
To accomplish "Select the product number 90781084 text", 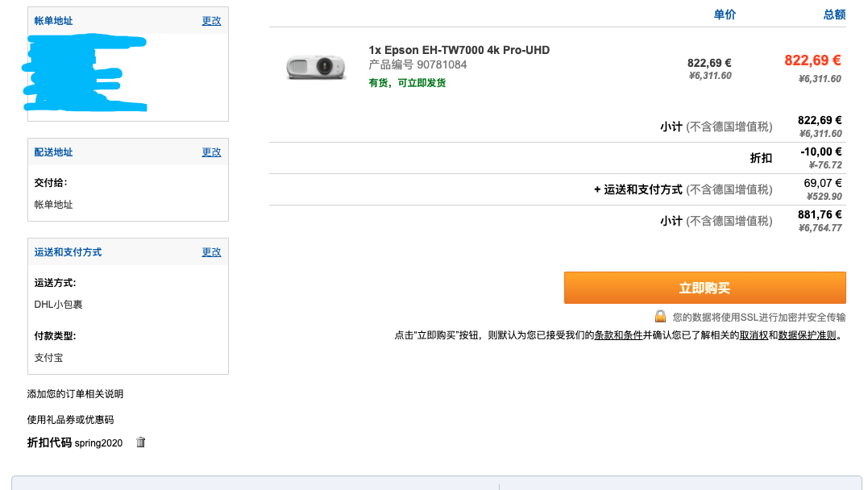I will click(442, 64).
